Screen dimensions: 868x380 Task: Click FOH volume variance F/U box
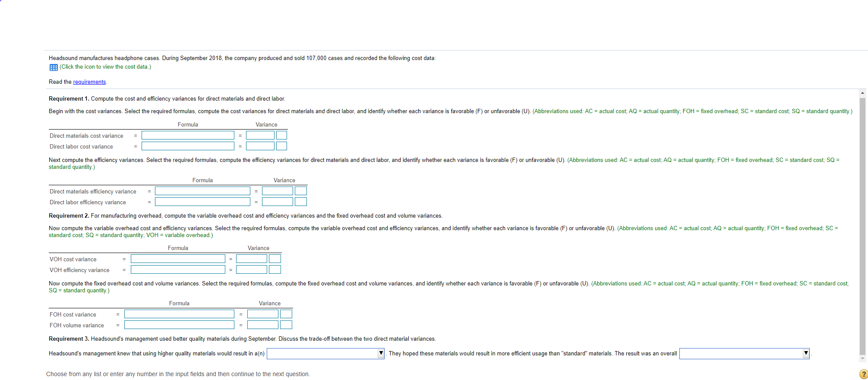pos(286,325)
